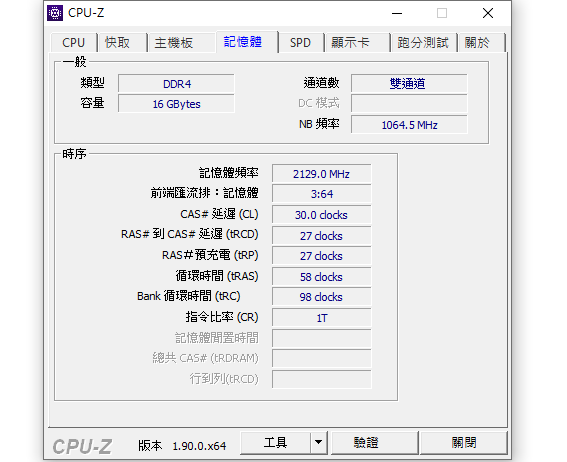This screenshot has width=567, height=462.
Task: Select the 記憶體 tab
Action: [247, 42]
